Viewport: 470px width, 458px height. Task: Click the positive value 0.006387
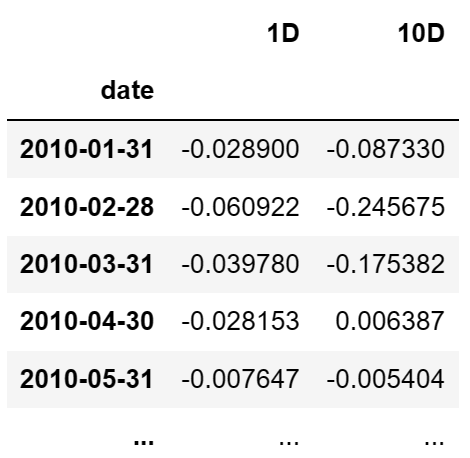[390, 321]
